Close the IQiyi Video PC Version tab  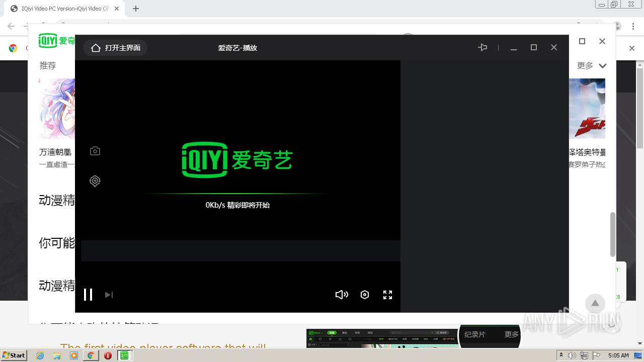(x=117, y=9)
